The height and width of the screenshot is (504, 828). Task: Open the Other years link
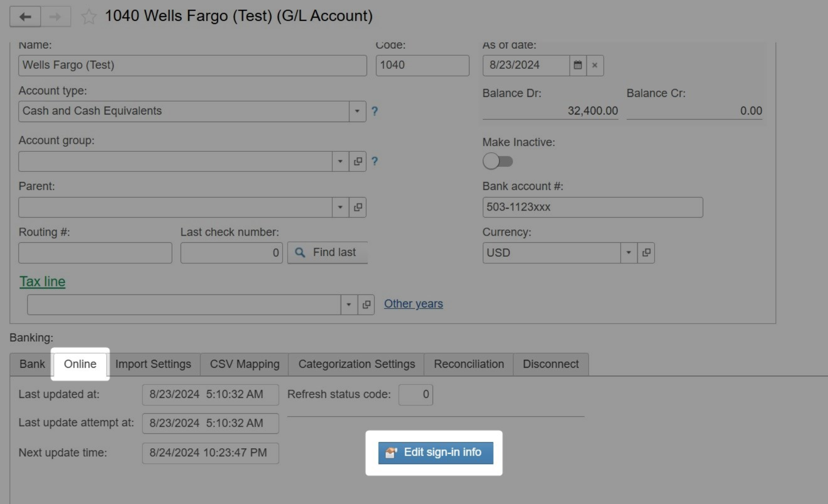coord(413,304)
